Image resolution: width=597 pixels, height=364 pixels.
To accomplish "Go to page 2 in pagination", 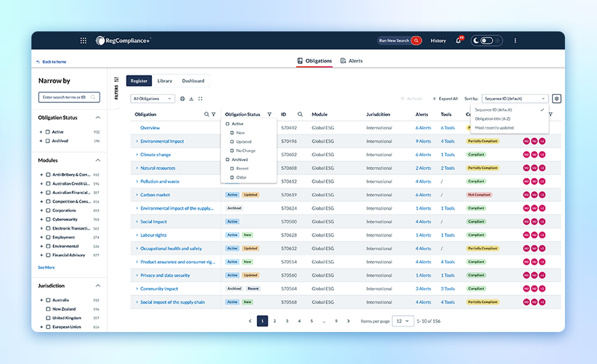I will click(x=274, y=321).
